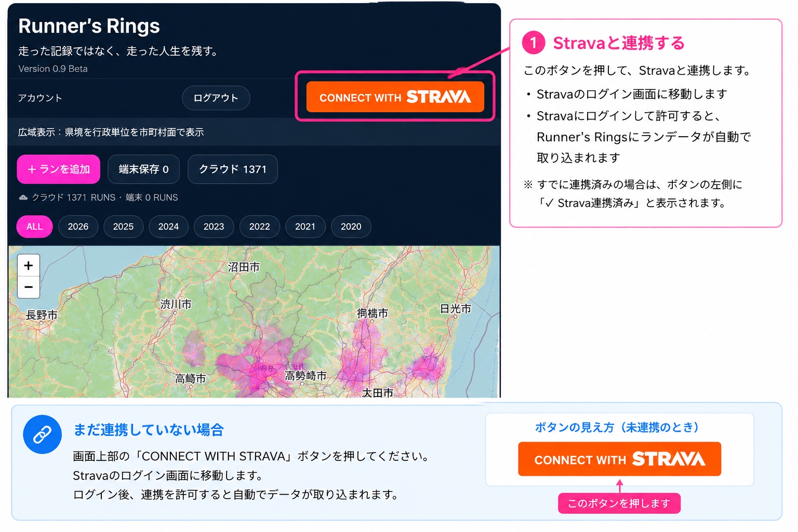798x532 pixels.
Task: Log out using the ログアウト button
Action: point(216,98)
